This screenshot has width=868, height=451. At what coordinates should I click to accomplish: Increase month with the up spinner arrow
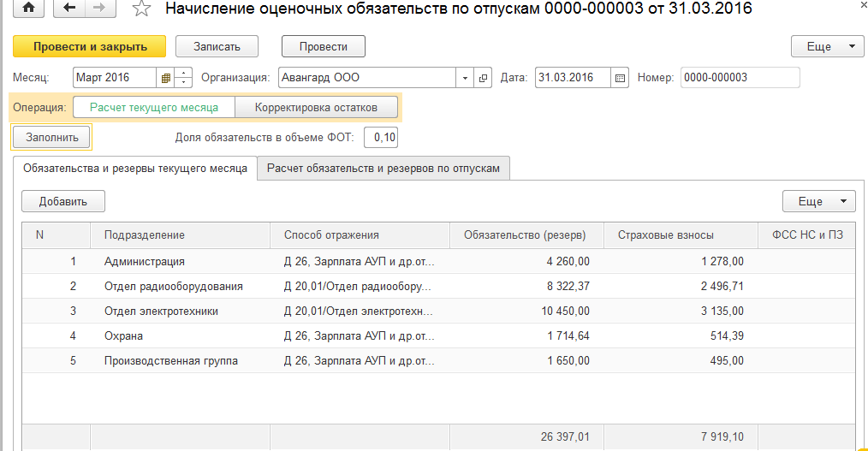tap(184, 74)
